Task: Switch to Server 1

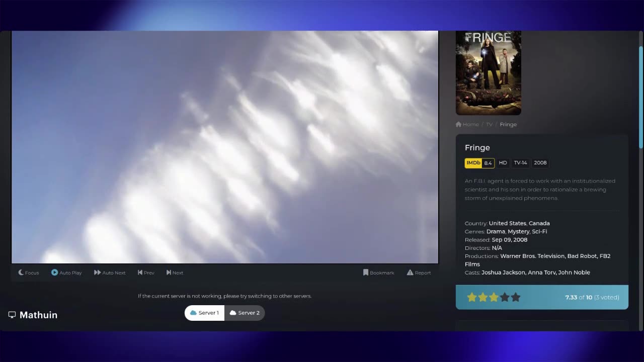Action: tap(204, 313)
